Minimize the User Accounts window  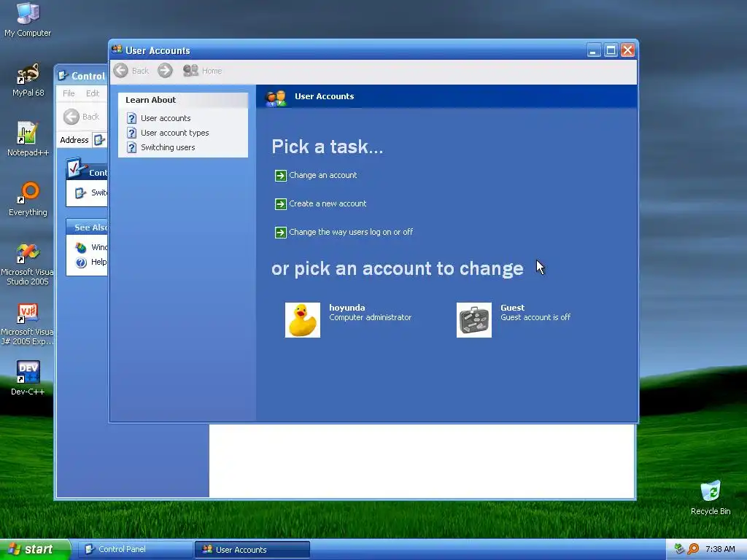pos(593,50)
